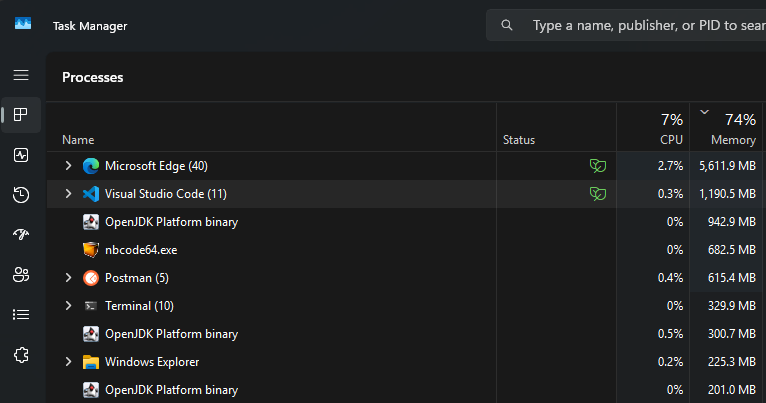Screen dimensions: 766x403
Task: Open the App history sidebar icon
Action: (21, 195)
